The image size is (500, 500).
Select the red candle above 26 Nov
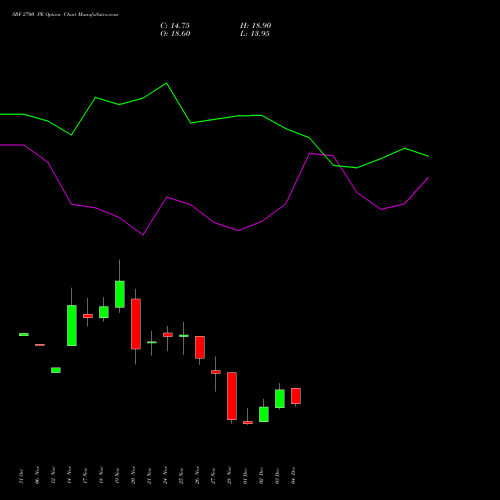(x=200, y=347)
